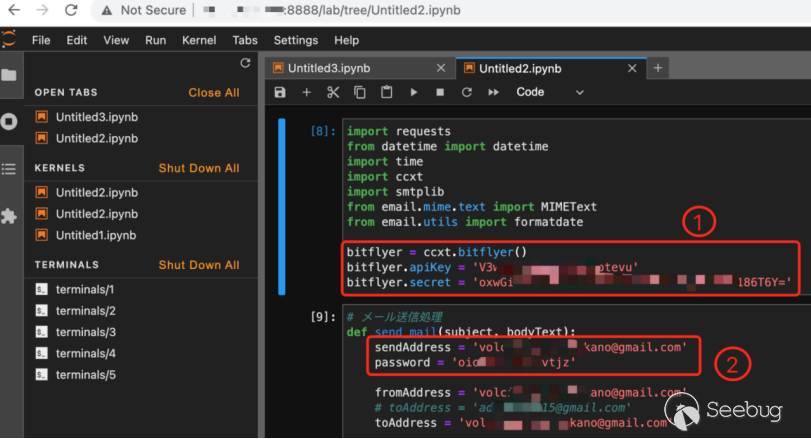
Task: Click the cell prompt [8]:
Action: 323,131
